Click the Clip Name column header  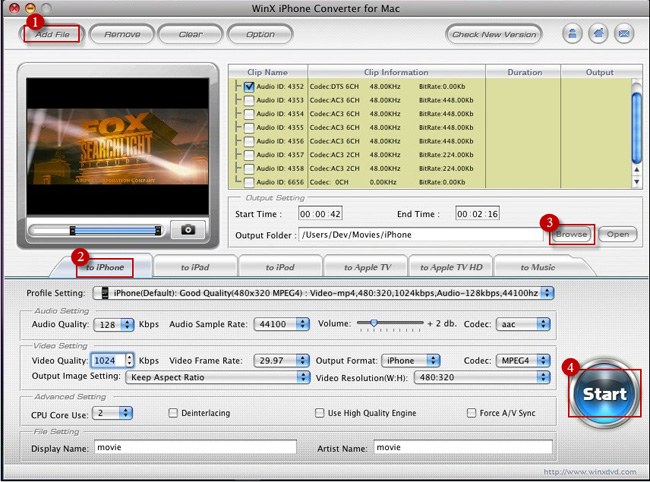pos(267,72)
